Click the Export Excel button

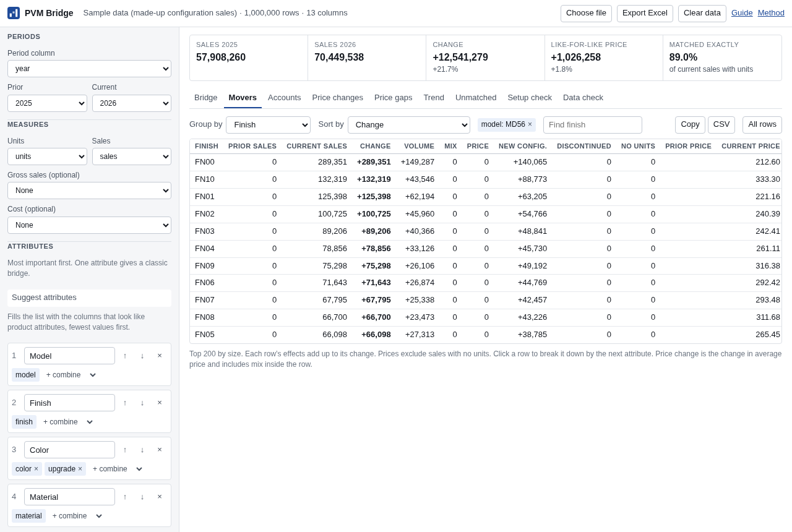[x=645, y=14]
